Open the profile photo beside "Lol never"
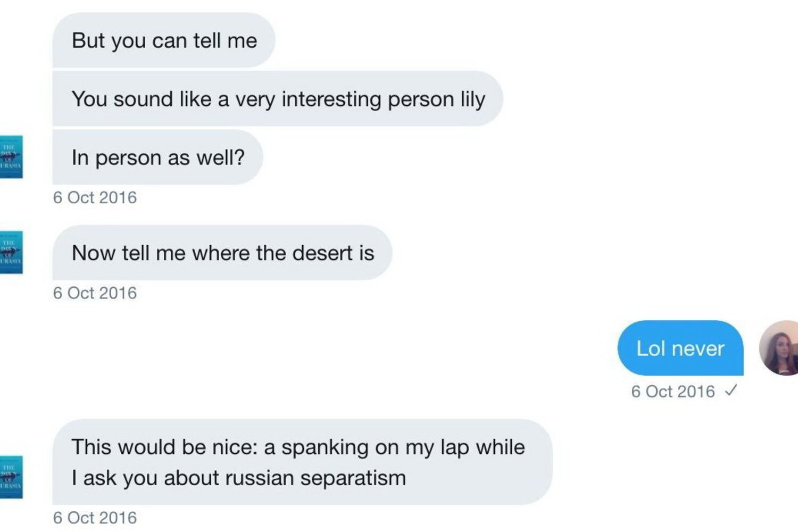The width and height of the screenshot is (798, 532). pos(780,348)
